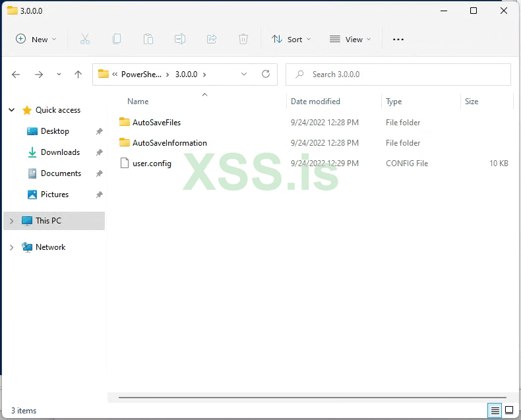Screen dimensions: 521x420
Task: Maximize the 3.0.0.0 window
Action: tap(474, 11)
